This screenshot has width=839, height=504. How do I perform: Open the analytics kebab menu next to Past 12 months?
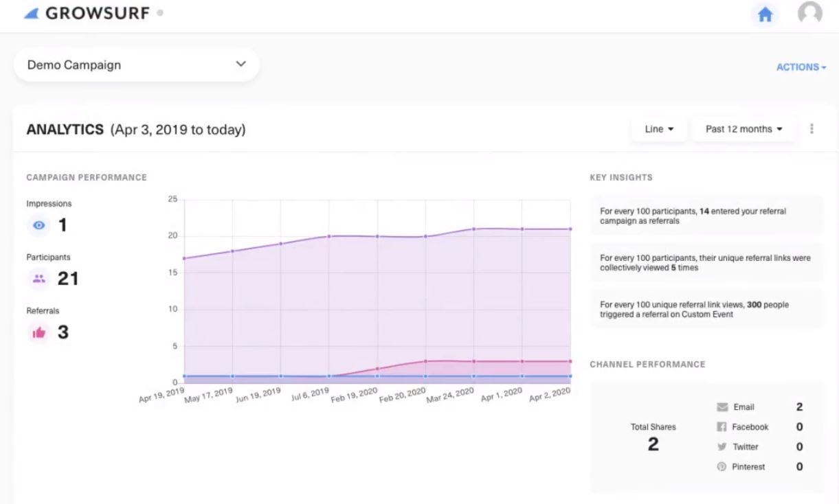(x=812, y=128)
